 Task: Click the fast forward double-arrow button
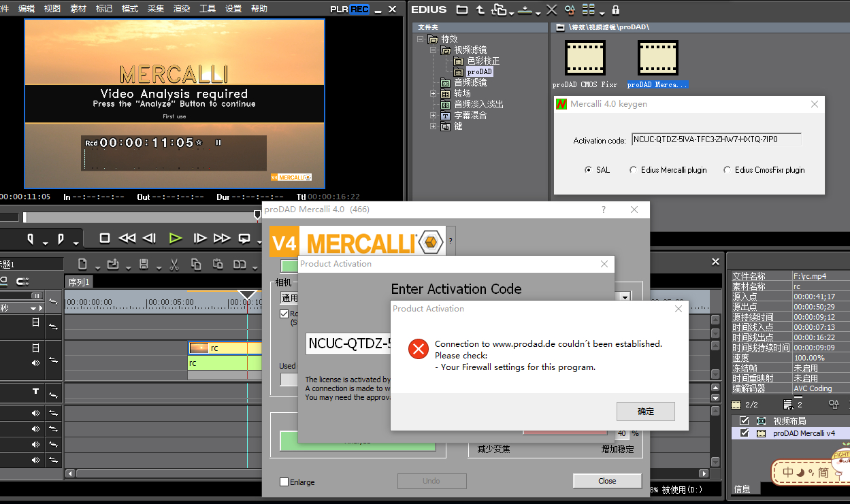[222, 238]
